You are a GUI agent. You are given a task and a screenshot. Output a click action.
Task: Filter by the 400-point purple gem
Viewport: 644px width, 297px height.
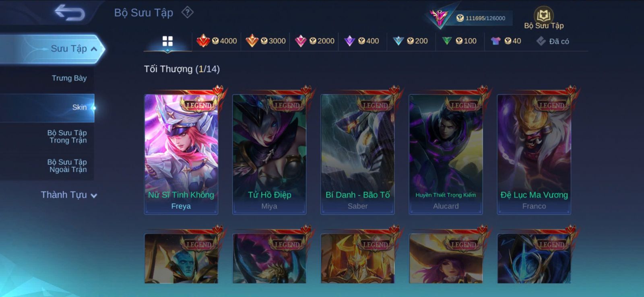click(x=361, y=41)
